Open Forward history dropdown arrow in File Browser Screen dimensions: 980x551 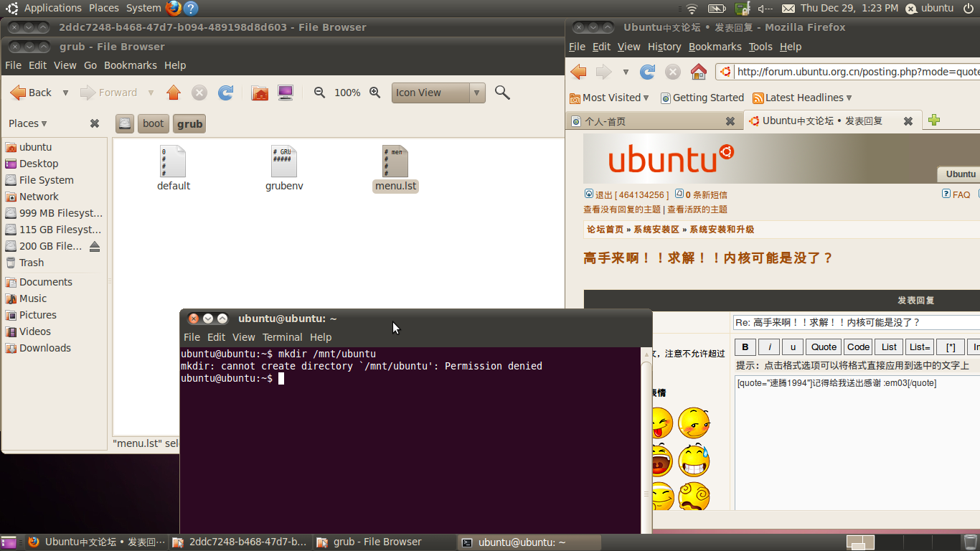pyautogui.click(x=151, y=93)
